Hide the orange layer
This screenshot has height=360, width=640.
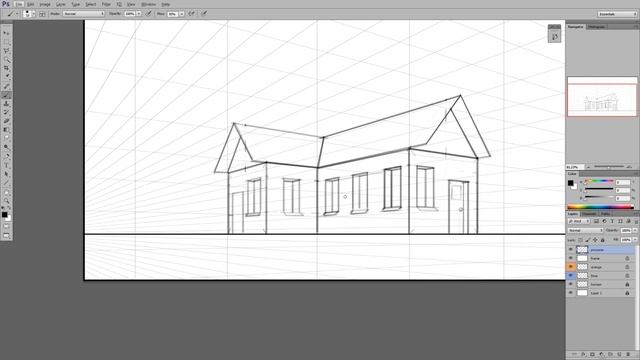(571, 267)
